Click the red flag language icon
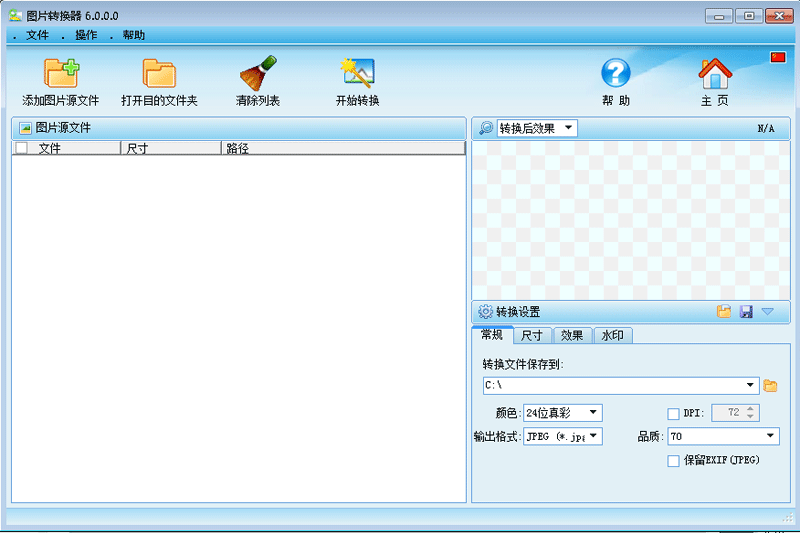Image resolution: width=800 pixels, height=533 pixels. click(x=778, y=57)
